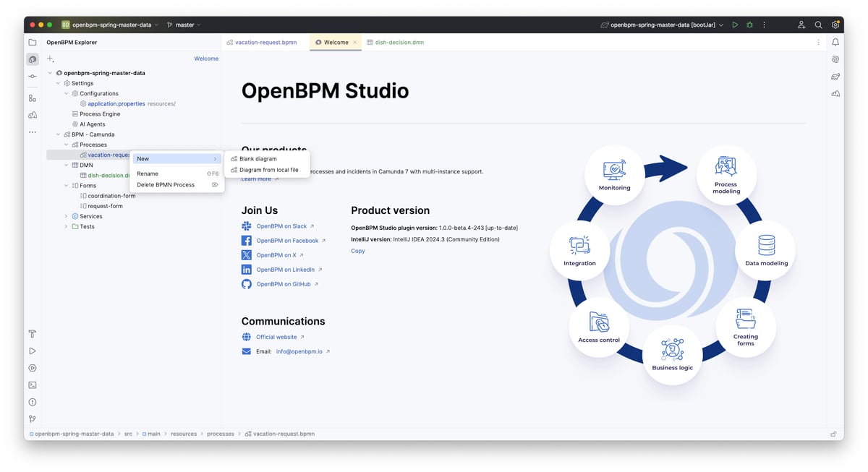This screenshot has width=868, height=472.
Task: Select Rename in context menu
Action: coord(148,173)
